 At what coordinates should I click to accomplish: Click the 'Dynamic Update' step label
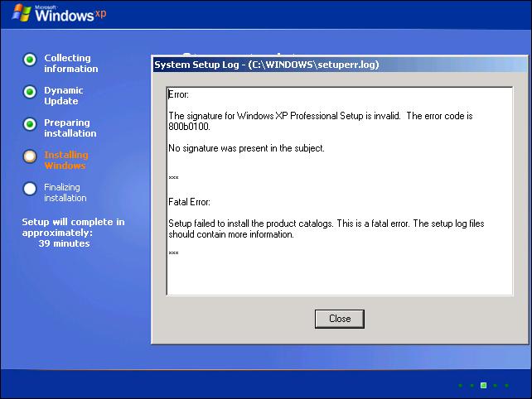(64, 95)
